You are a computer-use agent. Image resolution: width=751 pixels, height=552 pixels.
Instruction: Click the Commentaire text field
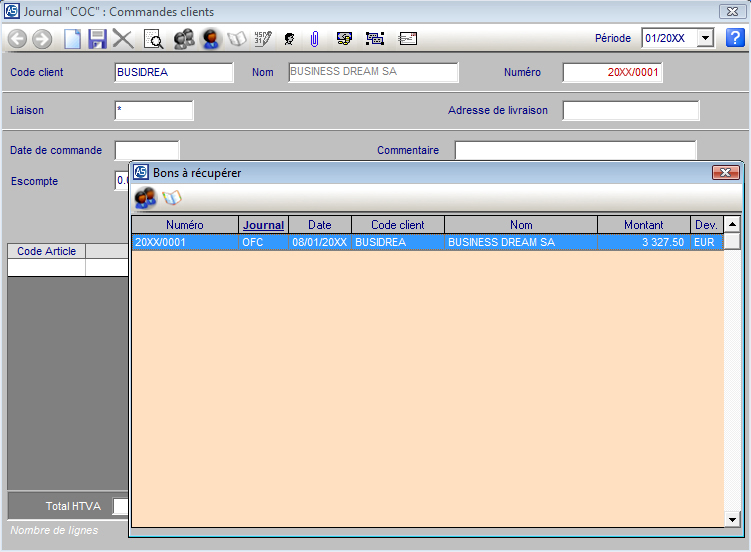[575, 150]
